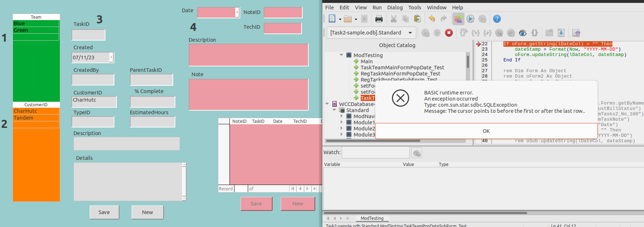Select Tandem in the CustomerID list

coord(36,118)
